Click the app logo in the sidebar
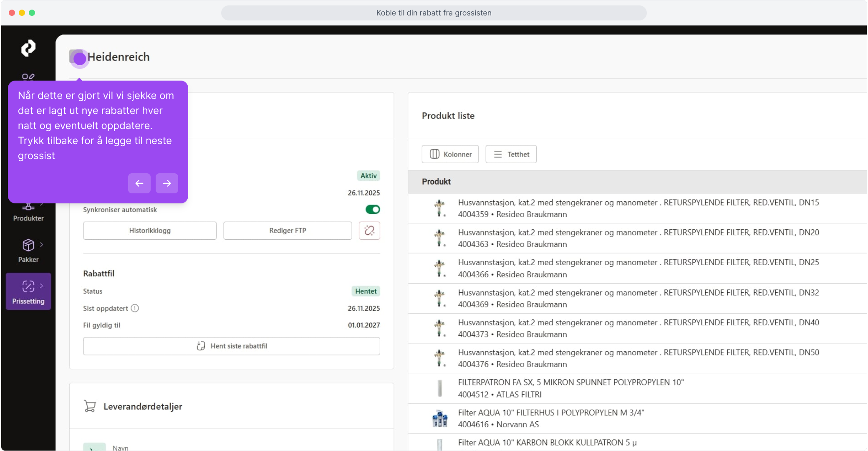The height and width of the screenshot is (451, 868). [x=28, y=48]
